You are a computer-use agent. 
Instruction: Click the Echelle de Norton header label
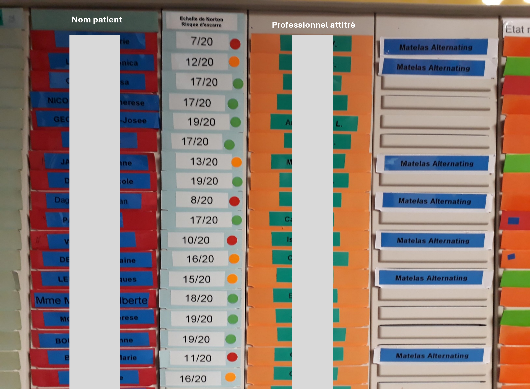(x=201, y=22)
